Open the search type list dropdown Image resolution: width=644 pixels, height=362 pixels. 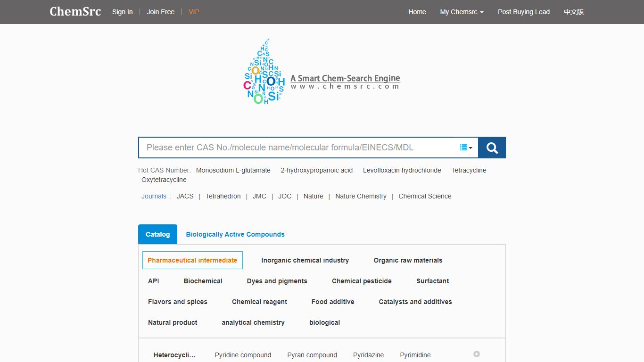point(466,148)
